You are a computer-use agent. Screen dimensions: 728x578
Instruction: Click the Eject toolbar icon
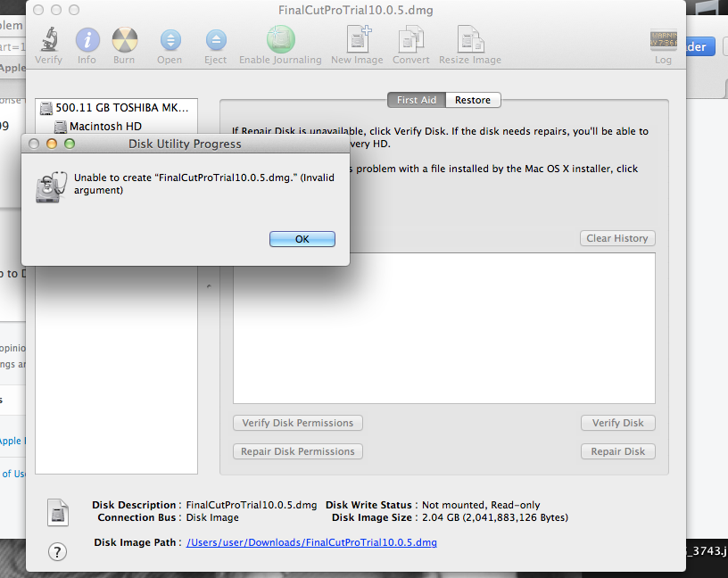pyautogui.click(x=216, y=40)
